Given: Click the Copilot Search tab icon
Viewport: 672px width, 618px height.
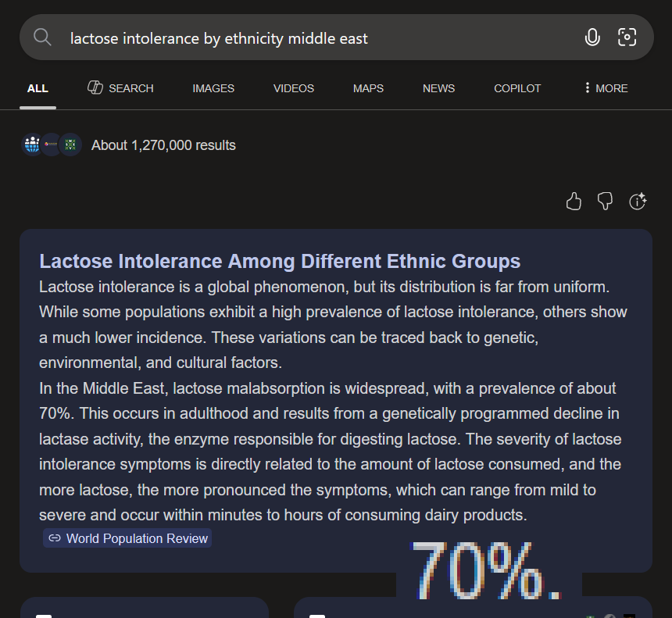Looking at the screenshot, I should [95, 88].
